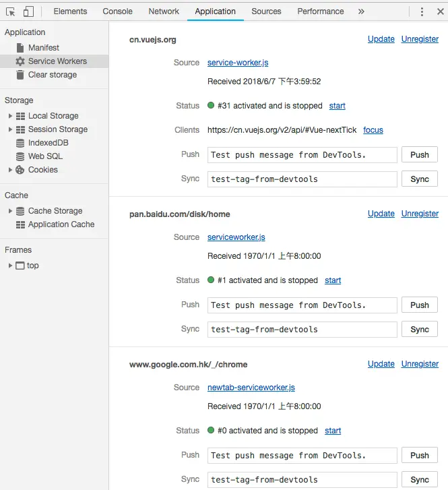Expand the Session Storage tree
The image size is (448, 490).
[10, 129]
